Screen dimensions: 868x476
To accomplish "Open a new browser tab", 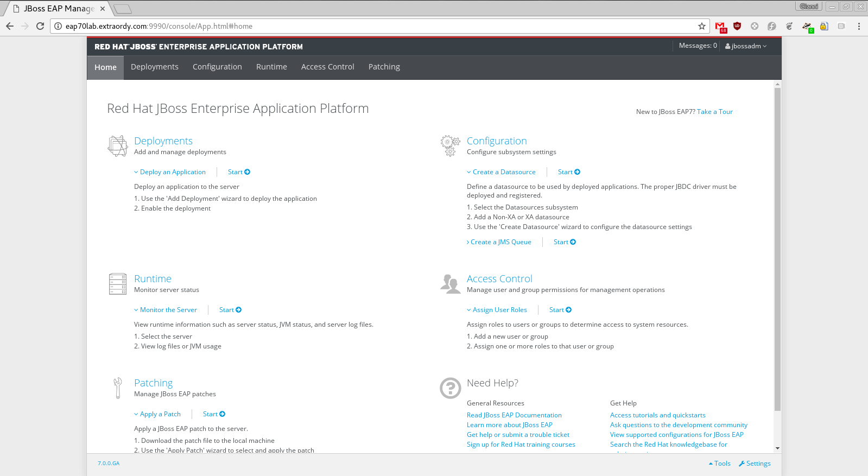I will pos(123,9).
